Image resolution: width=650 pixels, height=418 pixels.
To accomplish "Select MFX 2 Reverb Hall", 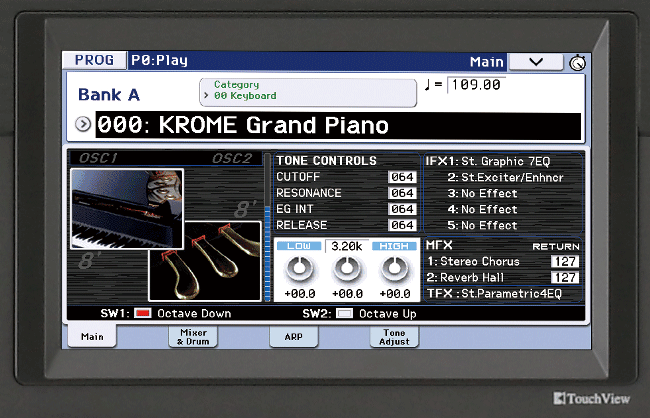I will [466, 277].
